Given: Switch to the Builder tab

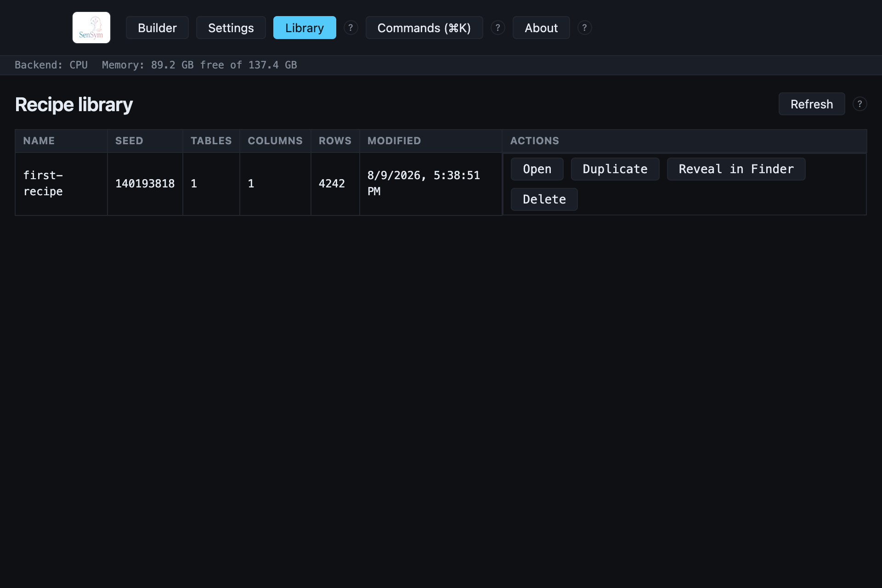Looking at the screenshot, I should pos(157,28).
